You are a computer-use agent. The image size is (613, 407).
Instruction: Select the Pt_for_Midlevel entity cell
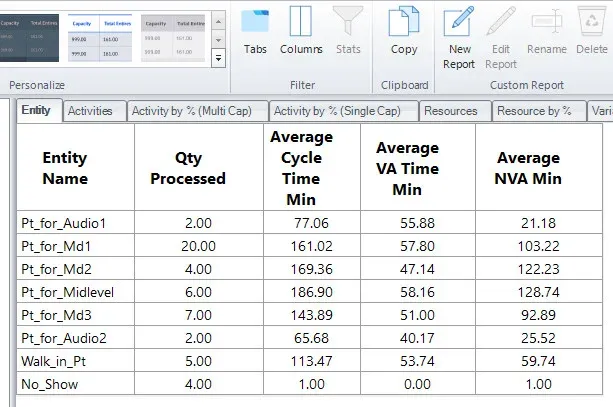[x=75, y=292]
